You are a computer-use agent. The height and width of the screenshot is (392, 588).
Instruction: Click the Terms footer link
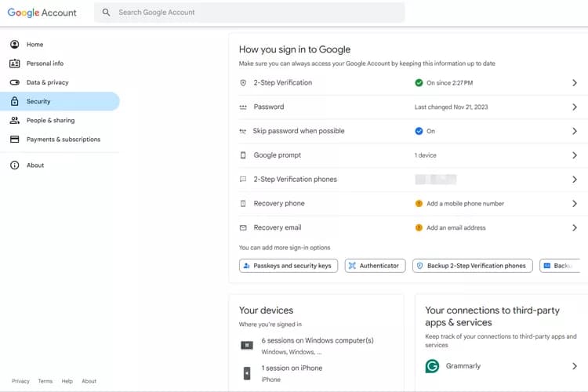45,381
